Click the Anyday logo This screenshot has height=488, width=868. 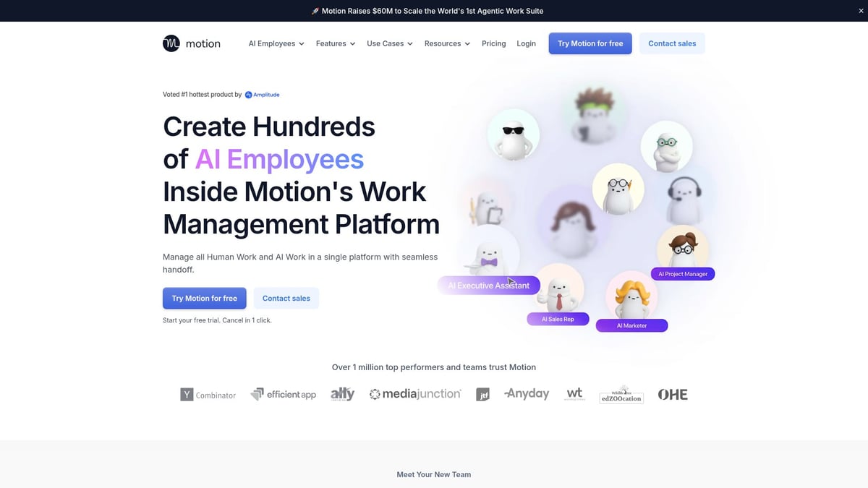tap(527, 393)
